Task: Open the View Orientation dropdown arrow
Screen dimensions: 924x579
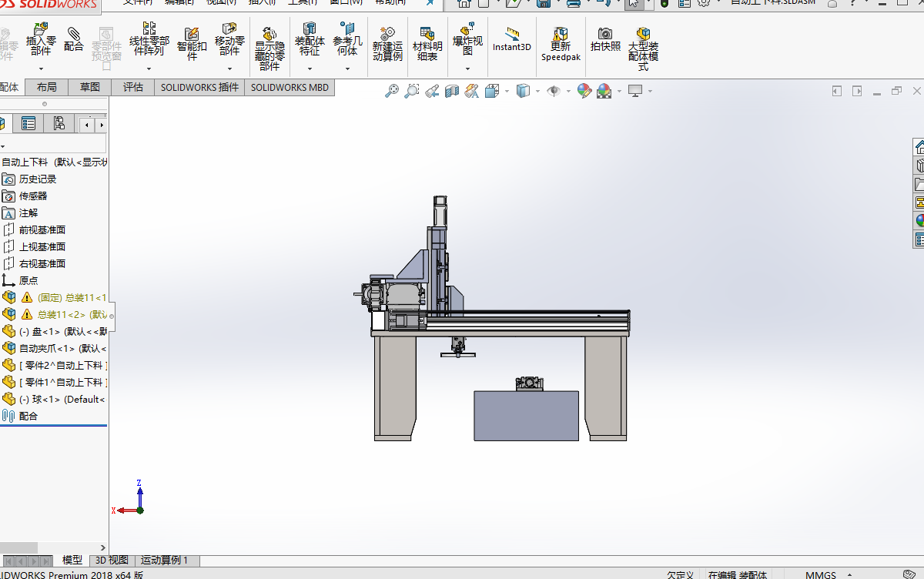Action: pyautogui.click(x=507, y=92)
